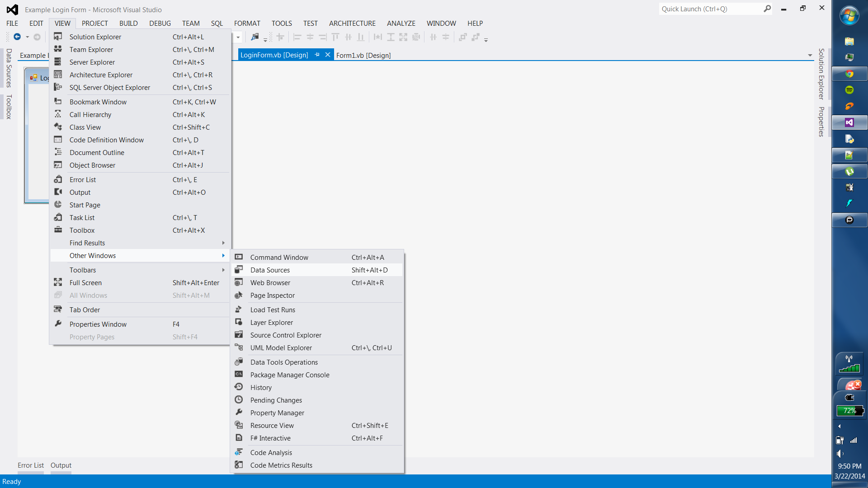Click the Web Browser icon
This screenshot has height=488, width=868.
tap(239, 282)
